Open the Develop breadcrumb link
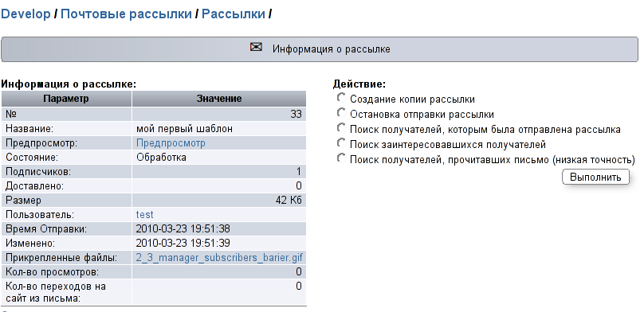Image resolution: width=644 pixels, height=312 pixels. coord(26,14)
